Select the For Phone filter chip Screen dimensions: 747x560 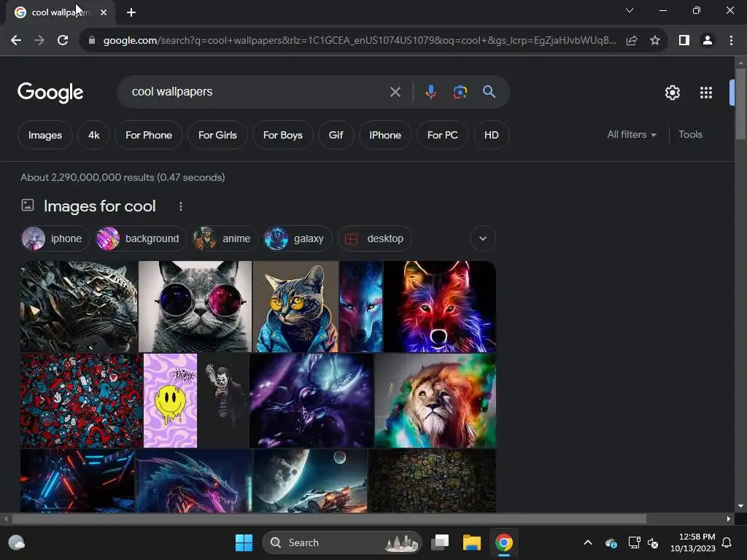coord(149,135)
